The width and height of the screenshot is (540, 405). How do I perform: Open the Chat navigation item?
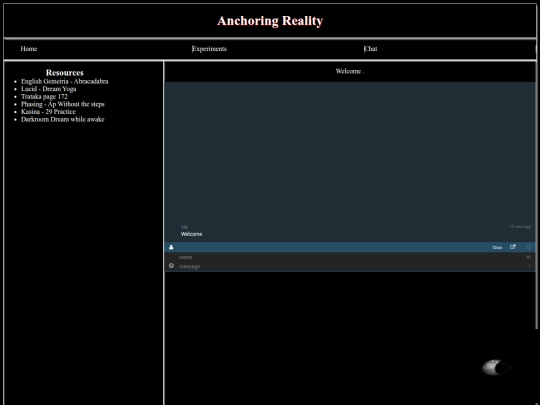[371, 49]
